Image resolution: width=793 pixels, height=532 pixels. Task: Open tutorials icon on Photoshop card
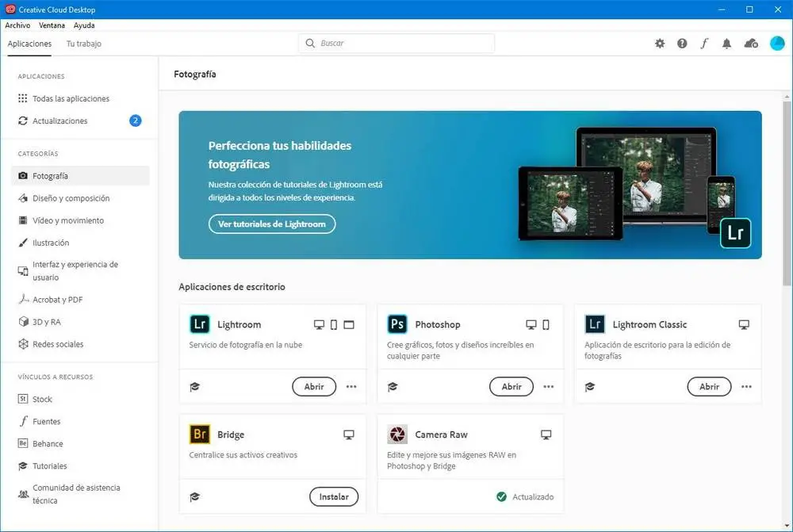tap(393, 387)
